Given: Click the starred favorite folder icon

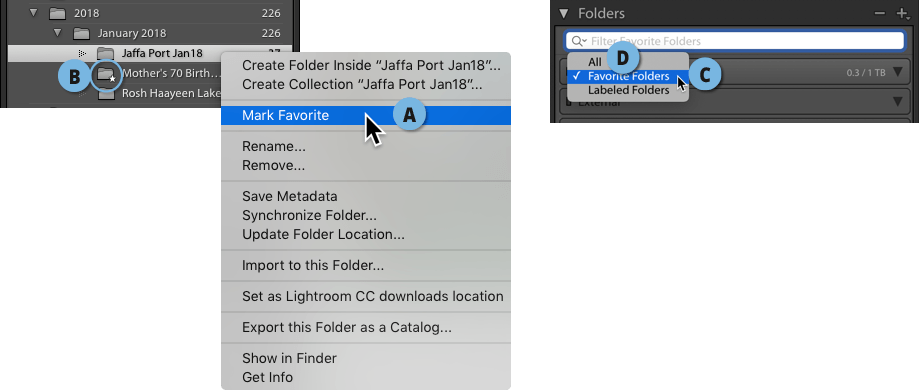Looking at the screenshot, I should click(106, 74).
